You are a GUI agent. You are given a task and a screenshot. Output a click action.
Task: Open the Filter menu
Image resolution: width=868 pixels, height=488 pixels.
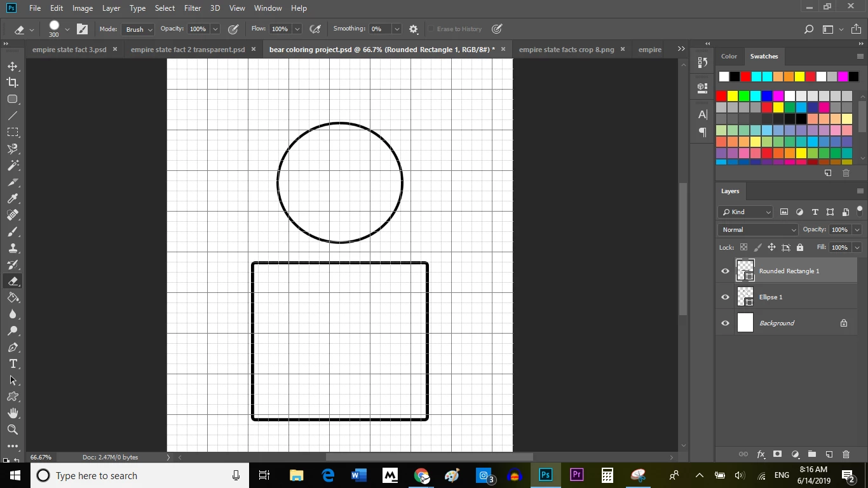tap(193, 8)
